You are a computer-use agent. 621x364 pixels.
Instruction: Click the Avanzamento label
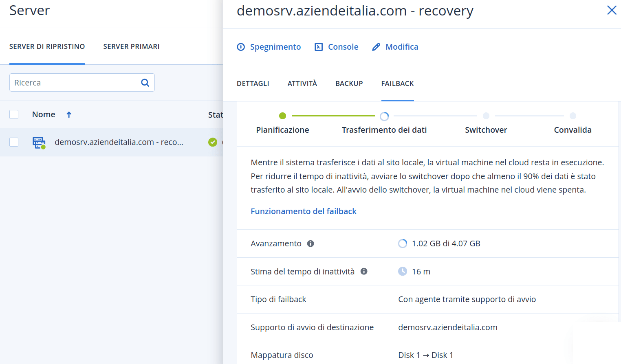click(x=276, y=243)
